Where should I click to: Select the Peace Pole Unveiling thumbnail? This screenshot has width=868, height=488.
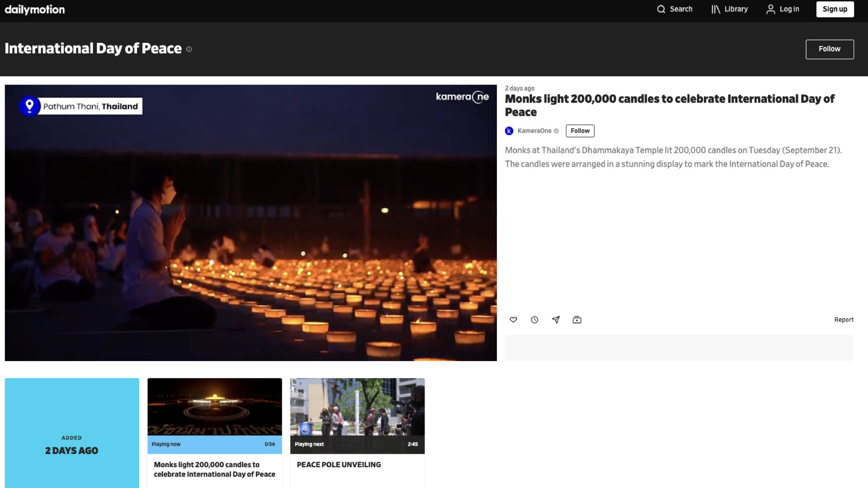coord(357,407)
